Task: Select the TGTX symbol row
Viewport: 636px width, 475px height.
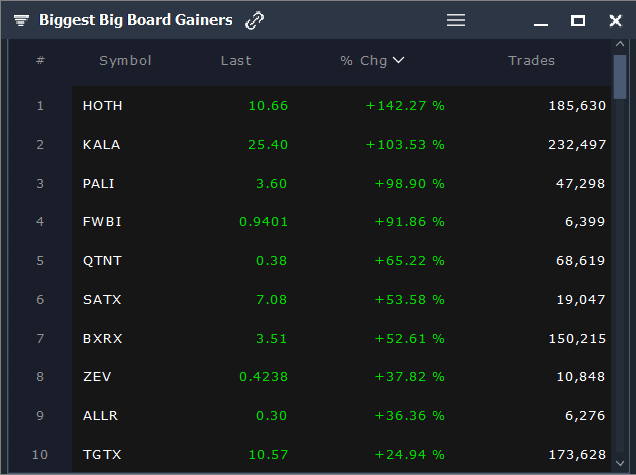Action: [102, 455]
